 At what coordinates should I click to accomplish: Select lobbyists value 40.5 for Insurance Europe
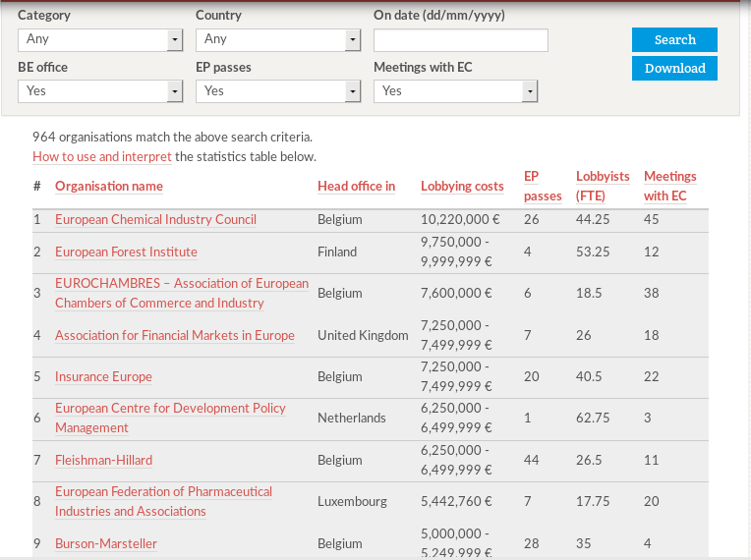click(589, 376)
